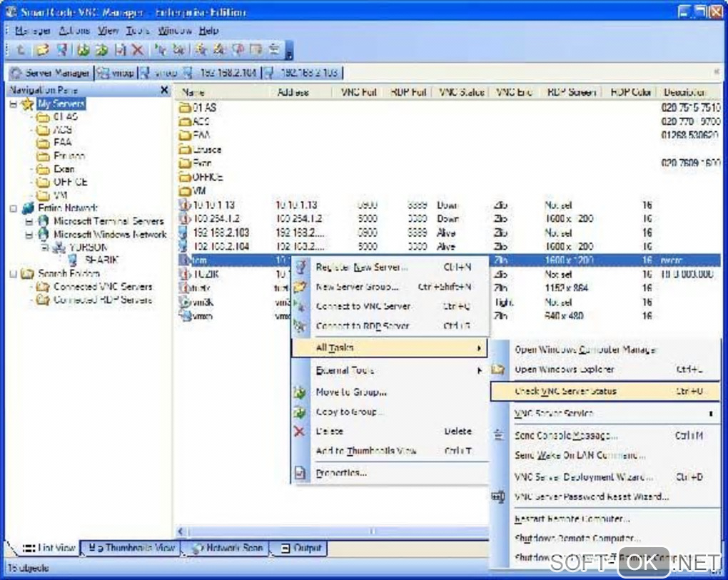This screenshot has height=580, width=728.
Task: Choose Copy to Group in context menu
Action: [389, 412]
